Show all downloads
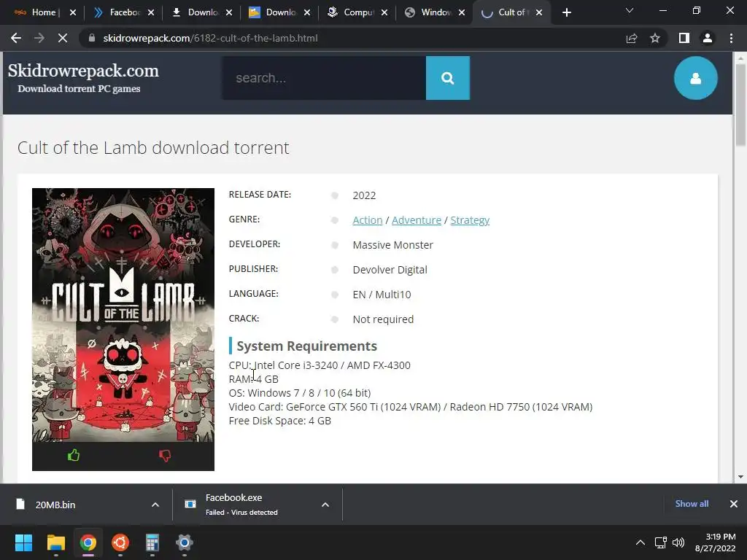Viewport: 747px width, 560px height. 692,504
